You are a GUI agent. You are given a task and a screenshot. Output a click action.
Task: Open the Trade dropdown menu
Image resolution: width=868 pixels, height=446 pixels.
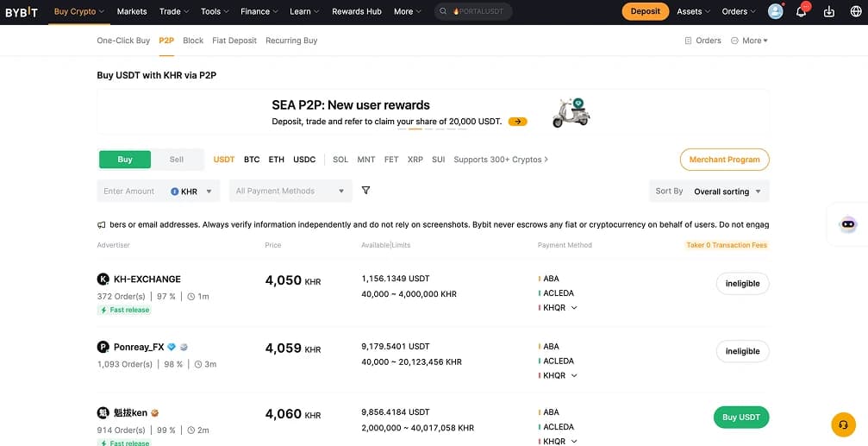click(x=174, y=11)
